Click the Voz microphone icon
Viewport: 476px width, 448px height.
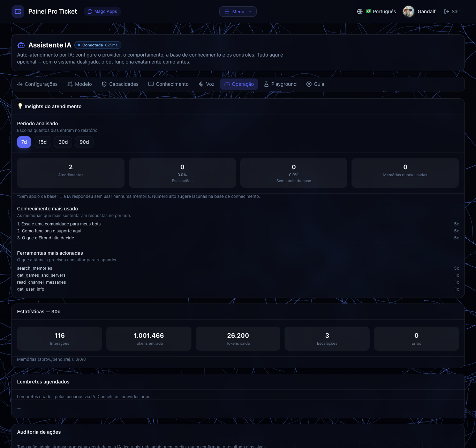[201, 84]
